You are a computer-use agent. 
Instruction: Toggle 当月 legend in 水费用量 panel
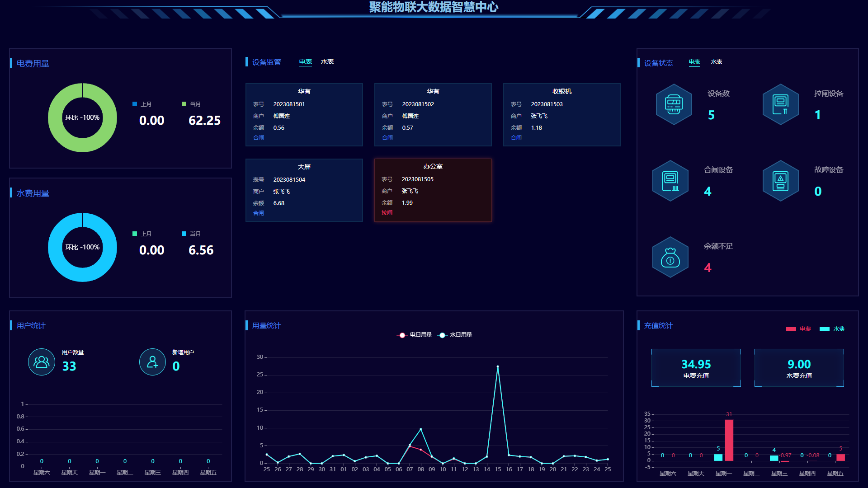(x=191, y=234)
